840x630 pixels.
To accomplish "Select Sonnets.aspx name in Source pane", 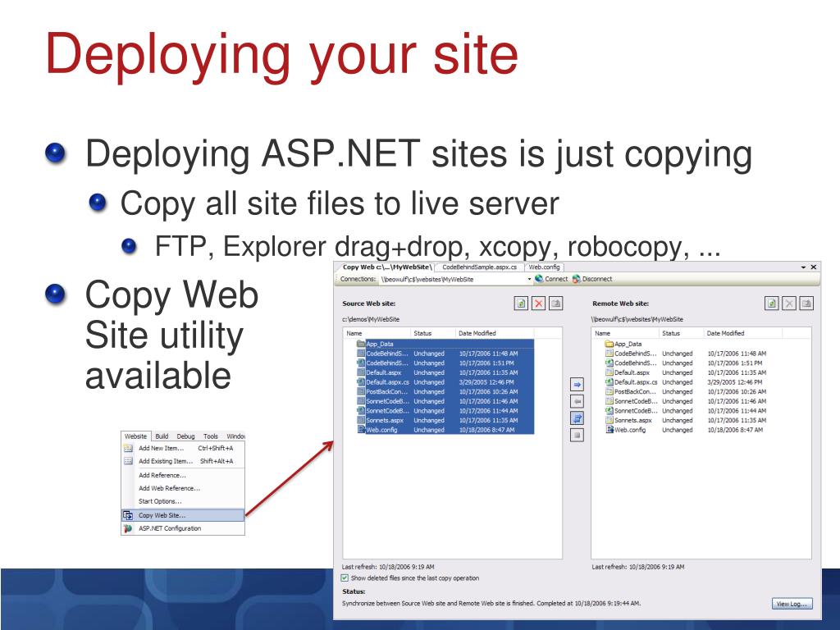I will [x=385, y=420].
